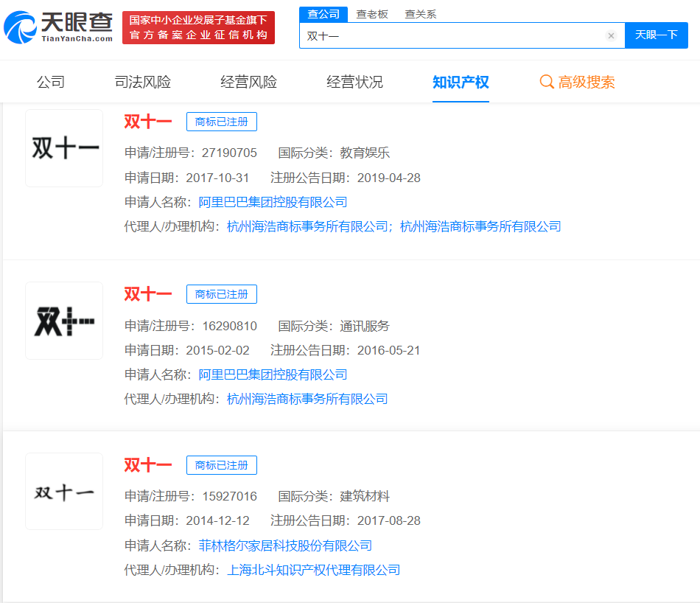Click inside the search input field
This screenshot has width=700, height=603.
pos(442,35)
